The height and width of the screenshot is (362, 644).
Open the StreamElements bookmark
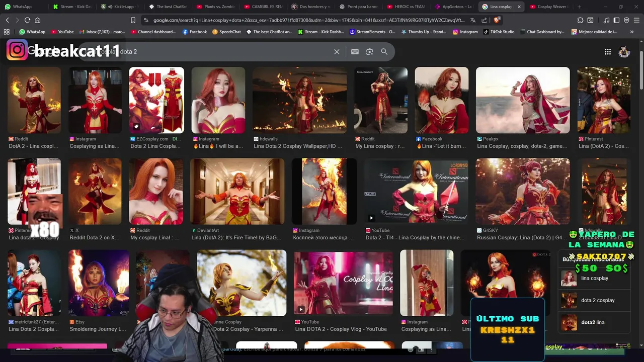tap(372, 32)
